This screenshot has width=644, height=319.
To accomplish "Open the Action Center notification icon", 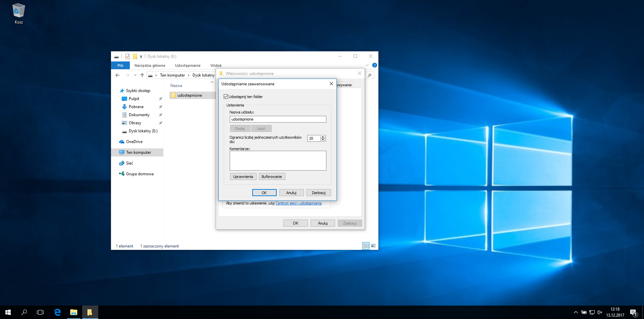I will coord(633,312).
